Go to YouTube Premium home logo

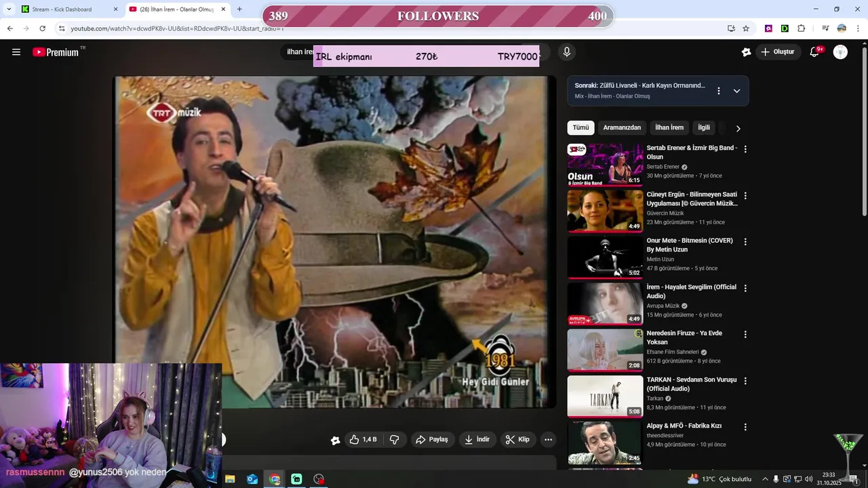coord(56,52)
